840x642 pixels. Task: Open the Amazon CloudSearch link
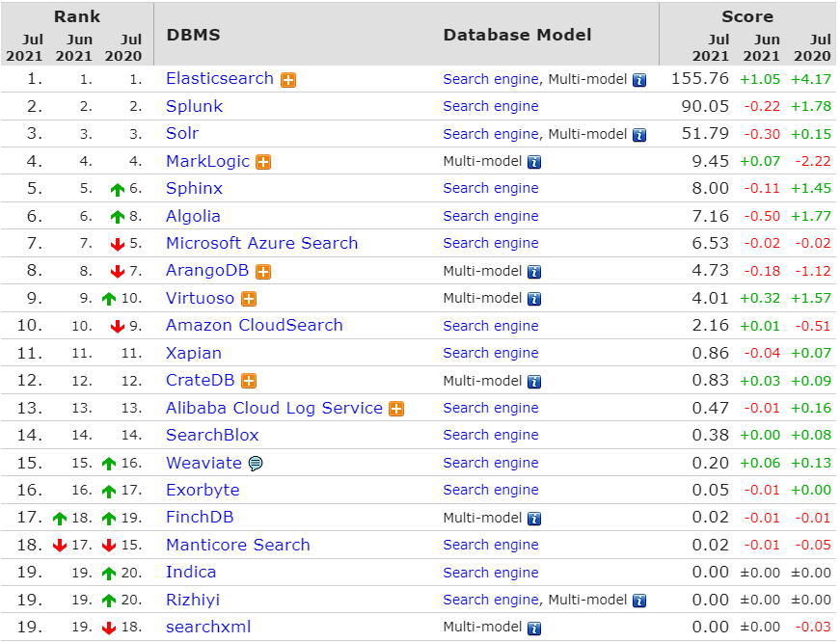click(x=254, y=325)
